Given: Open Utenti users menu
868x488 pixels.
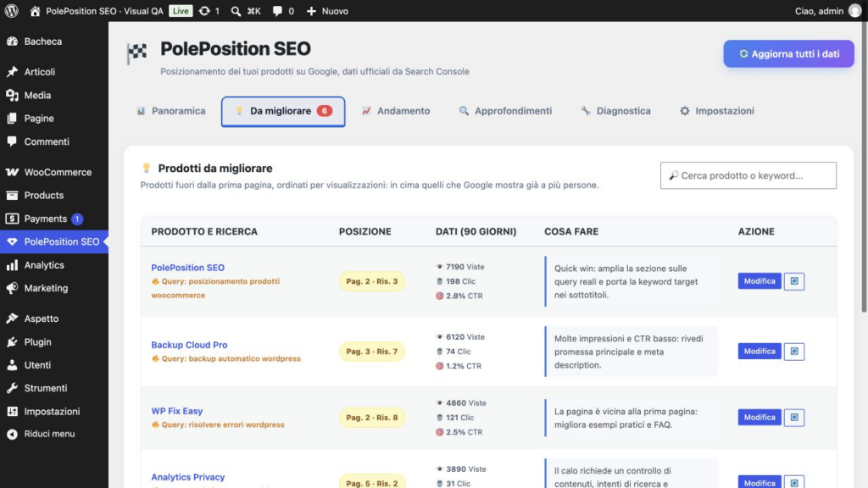Looking at the screenshot, I should tap(54, 365).
